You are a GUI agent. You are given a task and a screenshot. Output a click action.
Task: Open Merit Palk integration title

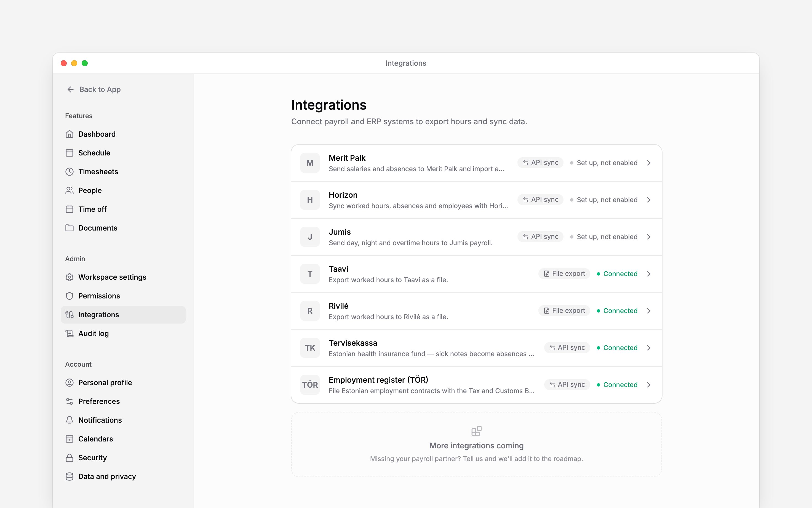(347, 158)
